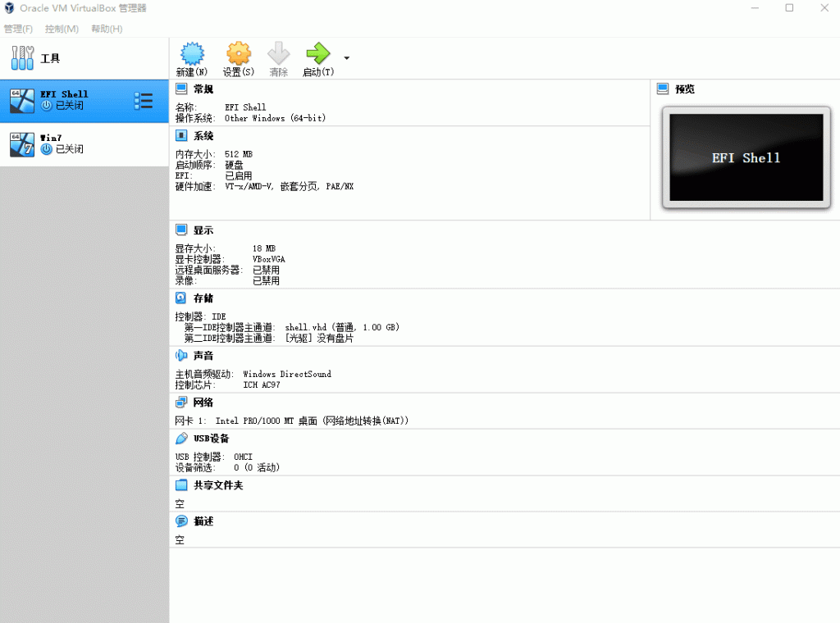The height and width of the screenshot is (623, 840).
Task: Click the 存储 (Storage) section icon
Action: [181, 298]
